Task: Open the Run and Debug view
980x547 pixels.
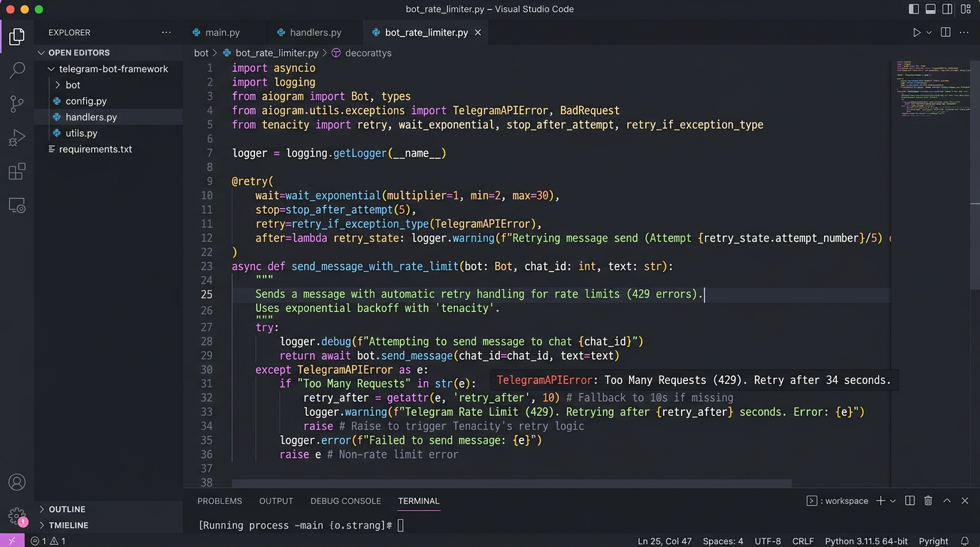Action: [17, 138]
